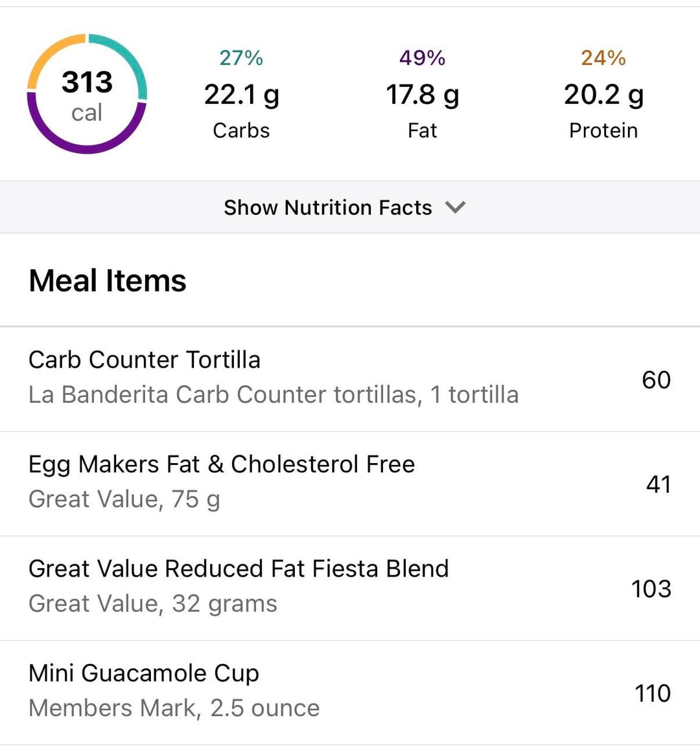Tap the 24% protein percentage
The image size is (700, 751).
pyautogui.click(x=603, y=58)
